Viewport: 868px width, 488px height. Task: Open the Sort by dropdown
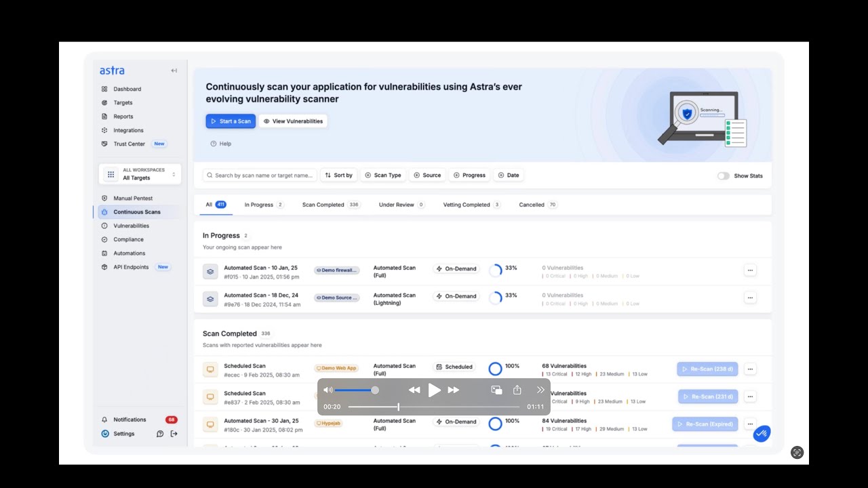(338, 175)
